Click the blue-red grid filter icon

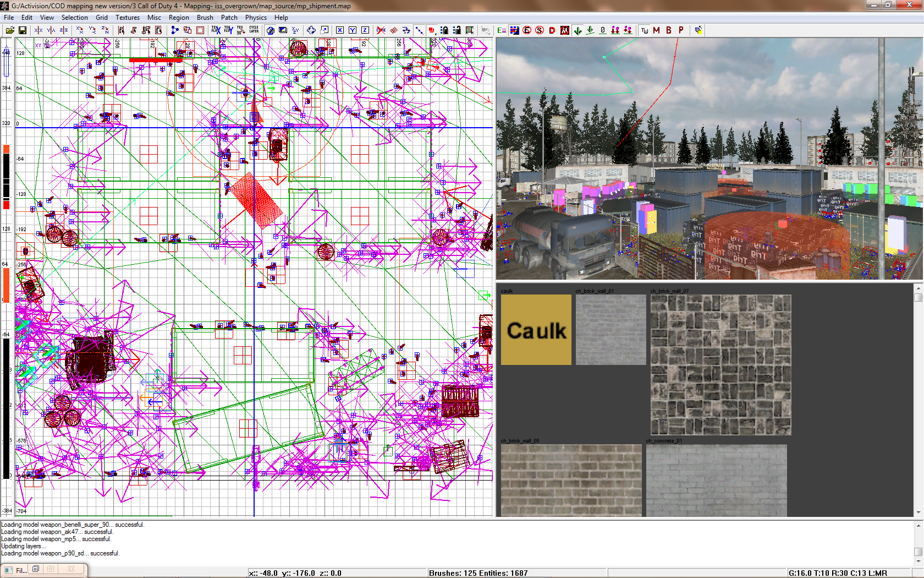514,30
